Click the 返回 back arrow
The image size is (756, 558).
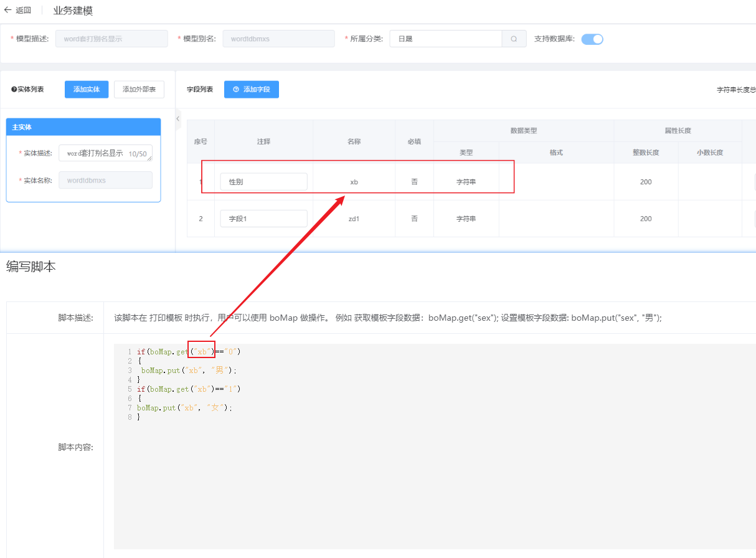[8, 10]
